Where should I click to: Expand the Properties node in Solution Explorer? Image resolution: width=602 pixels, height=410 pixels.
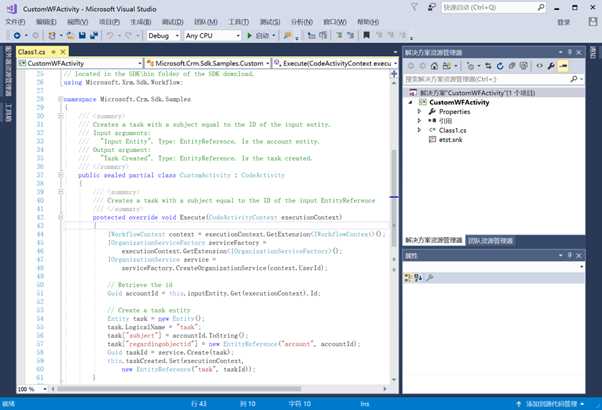coord(419,112)
